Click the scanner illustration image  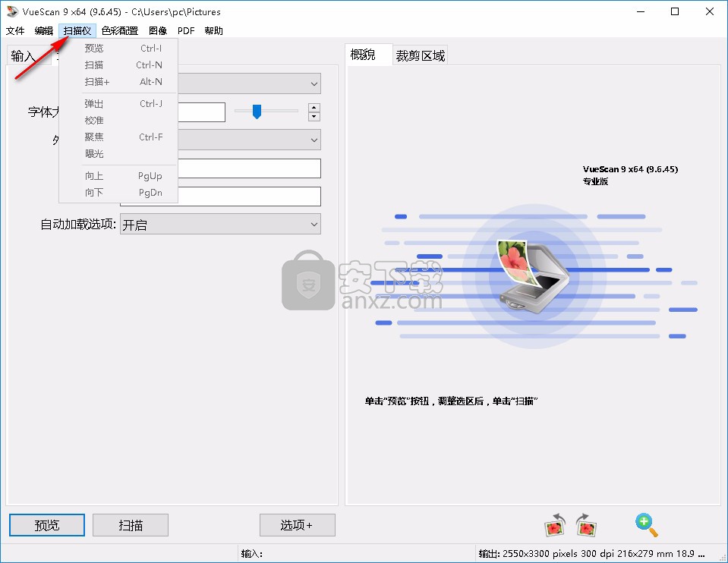pos(533,276)
